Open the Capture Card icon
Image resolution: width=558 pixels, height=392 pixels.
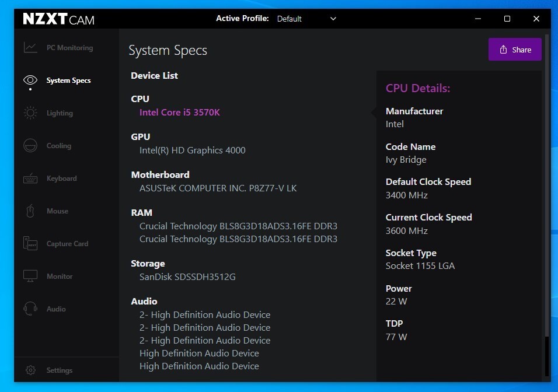click(x=30, y=243)
